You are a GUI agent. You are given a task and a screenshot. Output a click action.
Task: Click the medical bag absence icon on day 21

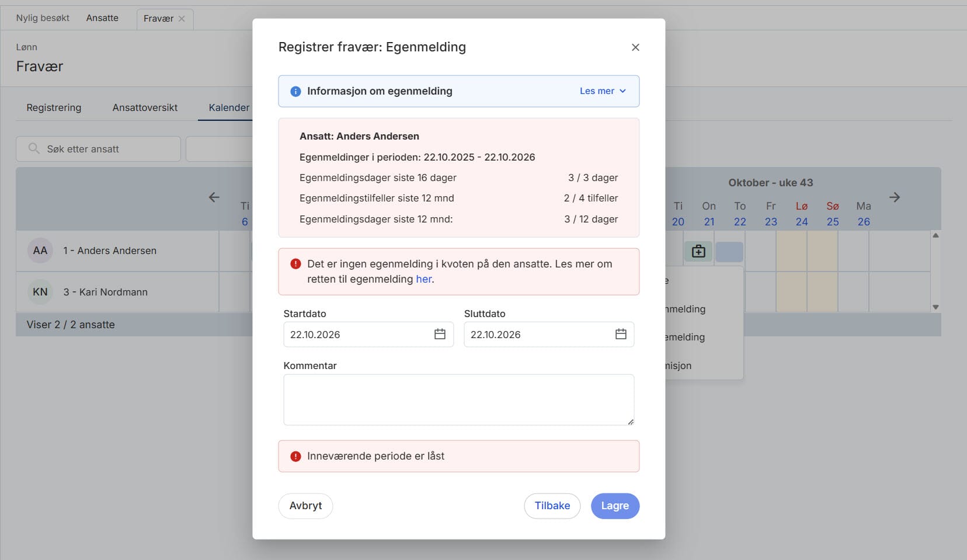(698, 252)
